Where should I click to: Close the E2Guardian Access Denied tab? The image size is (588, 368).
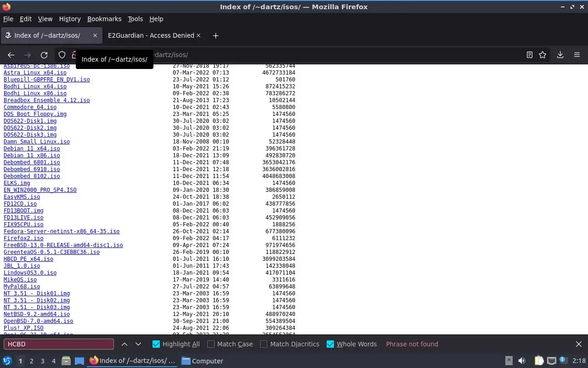pyautogui.click(x=198, y=35)
